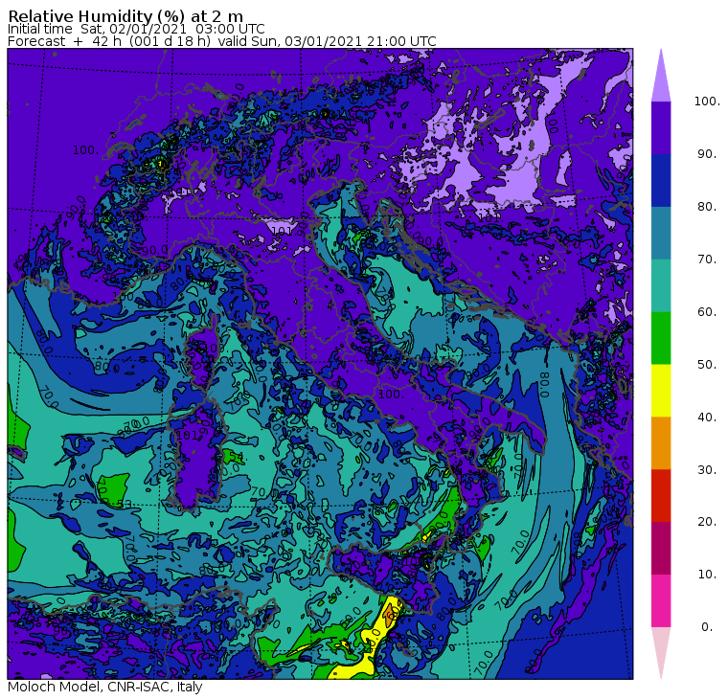
Task: Click the initial time line 'Sat, 02/01/2021 03:00 UTC'
Action: click(x=172, y=29)
